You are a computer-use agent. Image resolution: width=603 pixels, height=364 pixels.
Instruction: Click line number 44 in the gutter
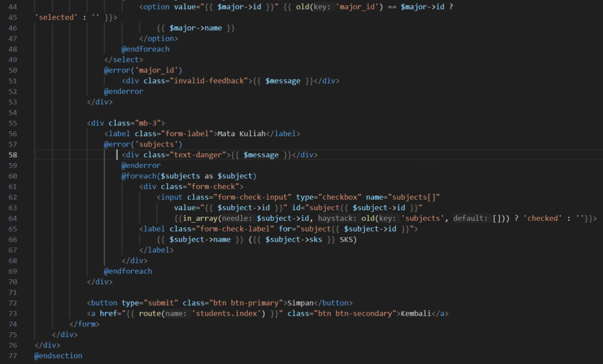click(12, 6)
